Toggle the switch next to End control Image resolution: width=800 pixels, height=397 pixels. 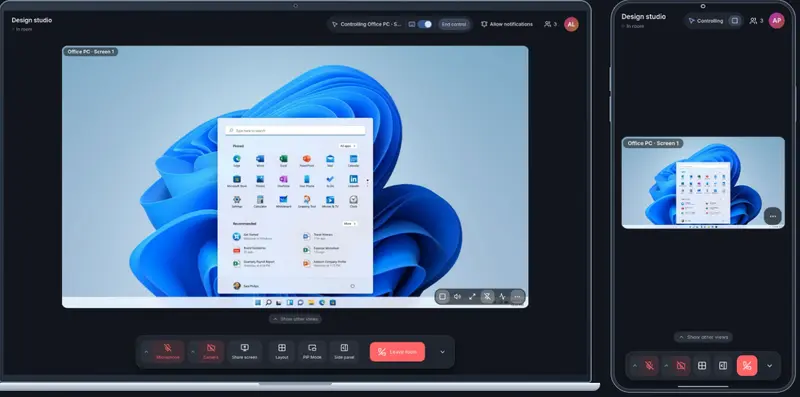coord(424,24)
